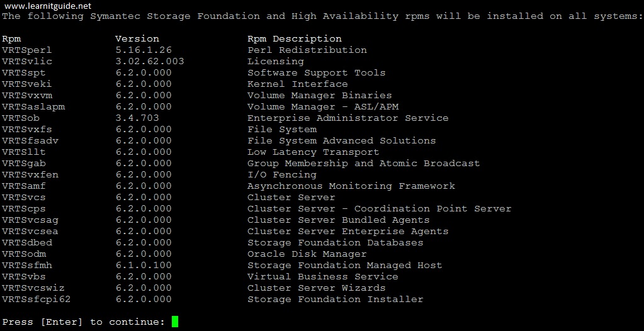This screenshot has width=644, height=331.
Task: Click version 6.1.0.100 text
Action: click(144, 266)
